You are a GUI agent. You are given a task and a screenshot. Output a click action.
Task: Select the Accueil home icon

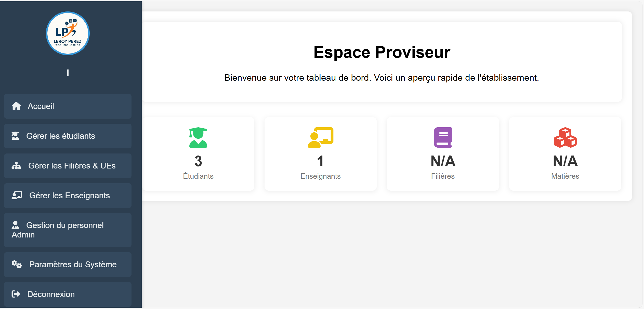point(17,106)
